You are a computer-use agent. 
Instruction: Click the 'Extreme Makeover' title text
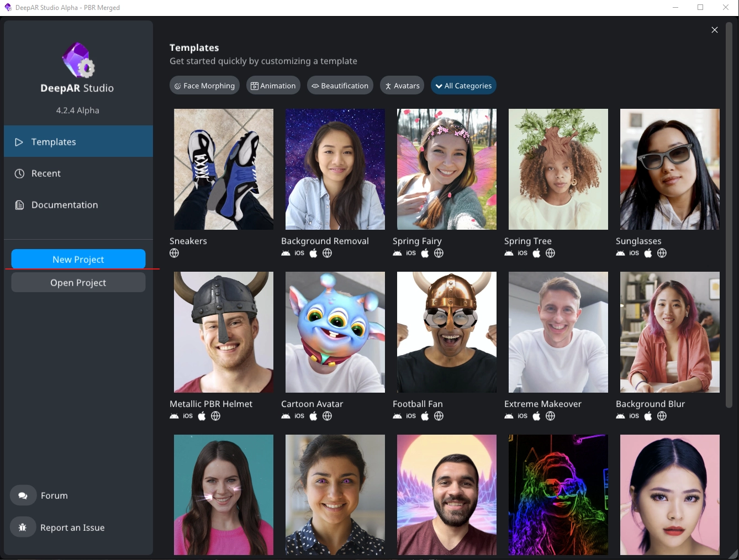pyautogui.click(x=543, y=404)
